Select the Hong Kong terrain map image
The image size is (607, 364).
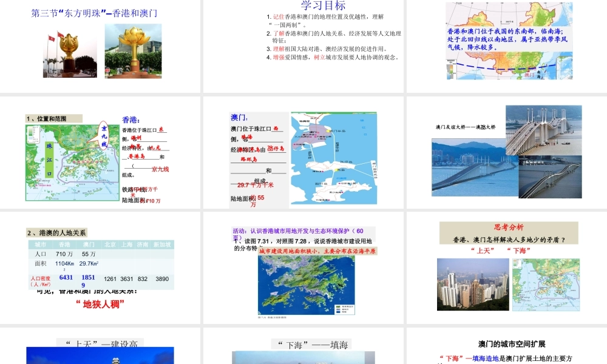point(72,163)
